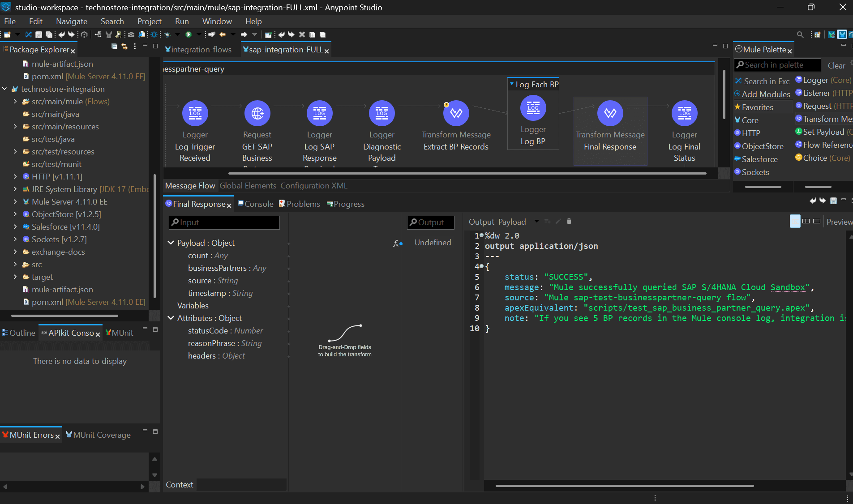Viewport: 853px width, 504px height.
Task: Click Flow Reference item in palette
Action: click(x=824, y=145)
